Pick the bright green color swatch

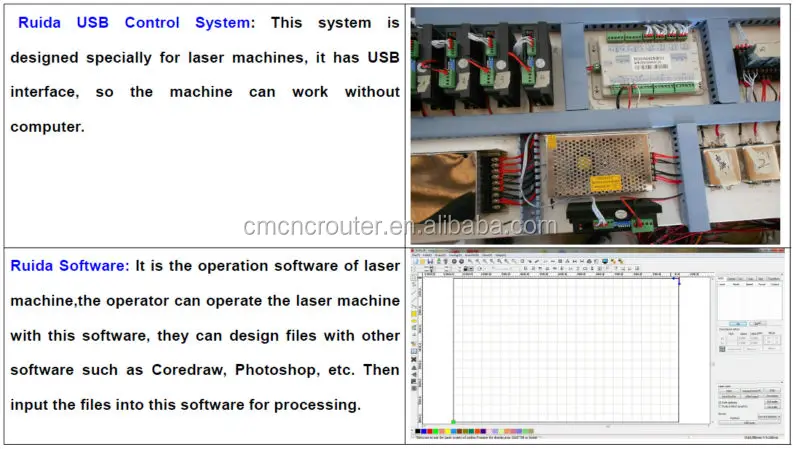click(x=435, y=431)
